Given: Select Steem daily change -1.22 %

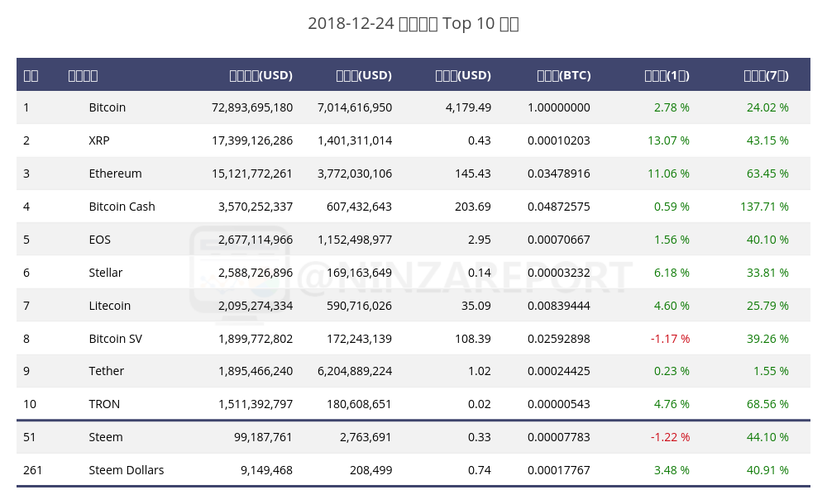Looking at the screenshot, I should coord(670,437).
